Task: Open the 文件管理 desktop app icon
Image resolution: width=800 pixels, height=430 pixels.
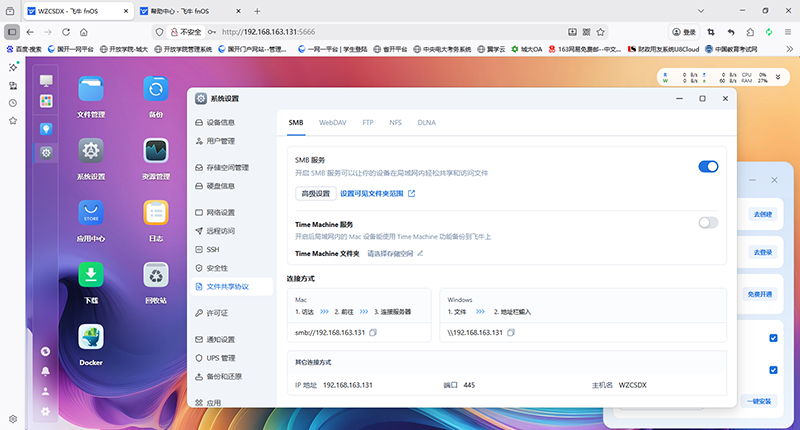Action: 91,90
